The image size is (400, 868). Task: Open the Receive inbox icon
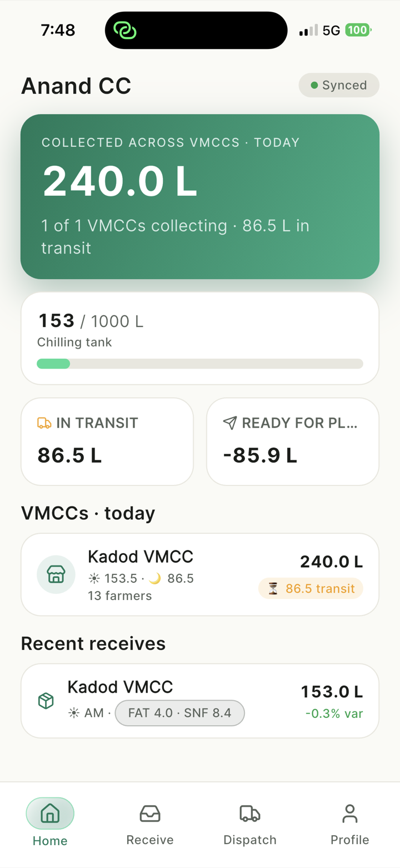[x=150, y=814]
